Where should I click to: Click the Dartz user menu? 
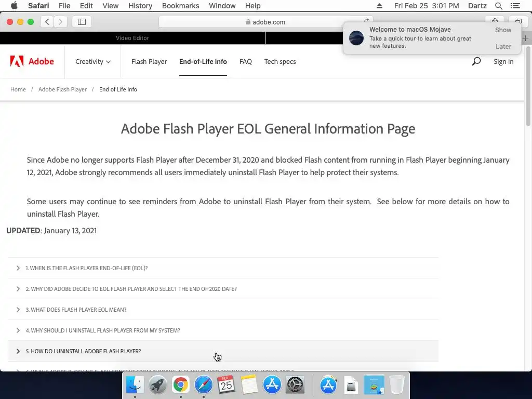click(x=477, y=6)
